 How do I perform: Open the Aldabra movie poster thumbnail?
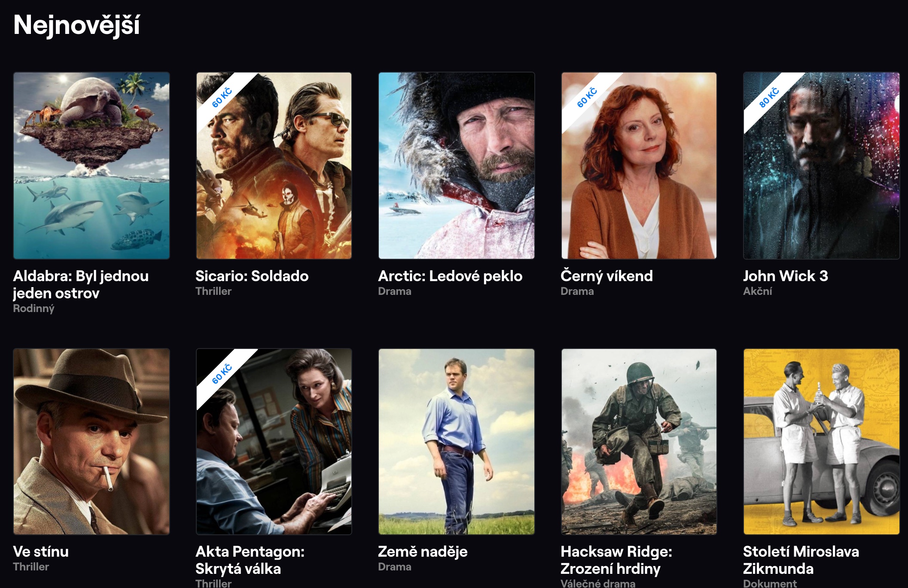click(91, 166)
